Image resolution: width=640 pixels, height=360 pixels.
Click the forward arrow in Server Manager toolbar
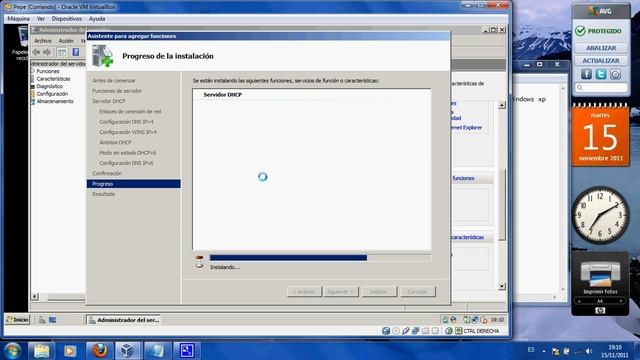[x=47, y=52]
